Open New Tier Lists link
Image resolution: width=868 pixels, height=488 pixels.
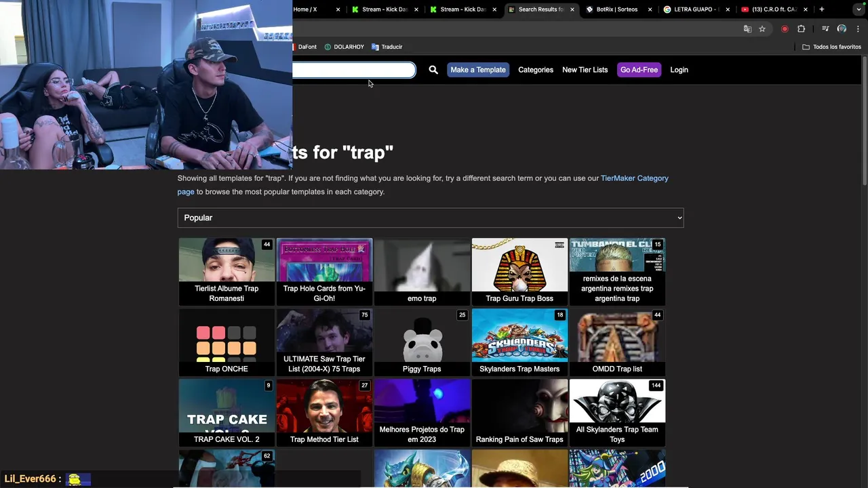[x=585, y=70]
